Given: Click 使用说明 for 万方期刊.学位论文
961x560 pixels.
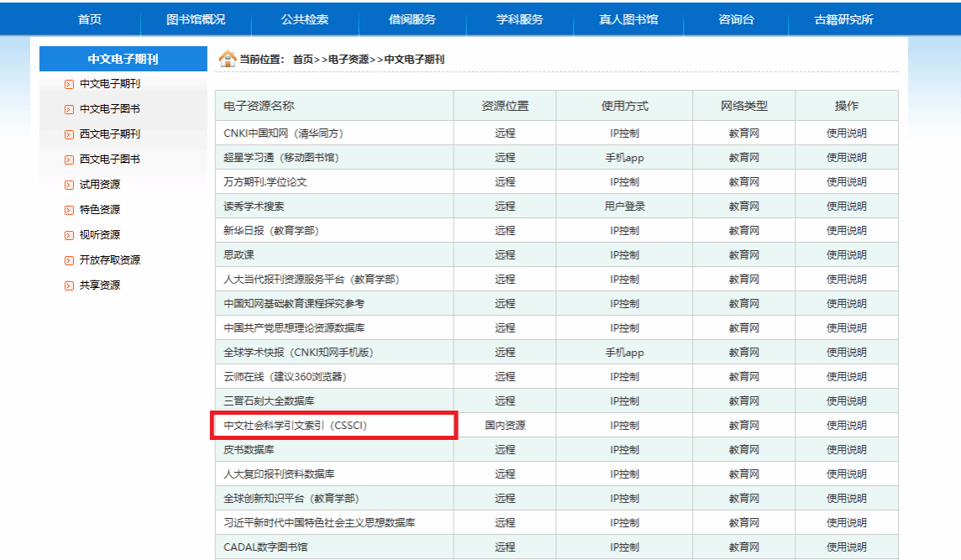Looking at the screenshot, I should (x=846, y=181).
